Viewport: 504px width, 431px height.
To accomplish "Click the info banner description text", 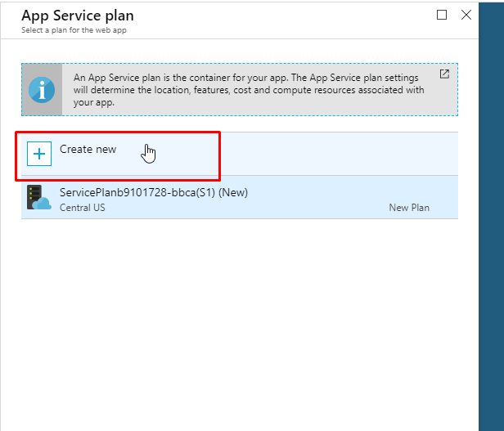I will coord(249,90).
